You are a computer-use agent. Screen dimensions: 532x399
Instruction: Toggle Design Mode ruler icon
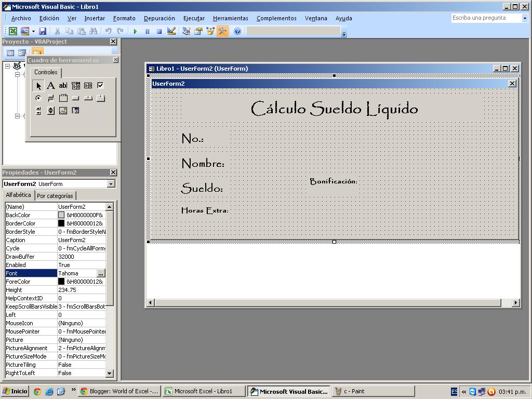(x=171, y=31)
